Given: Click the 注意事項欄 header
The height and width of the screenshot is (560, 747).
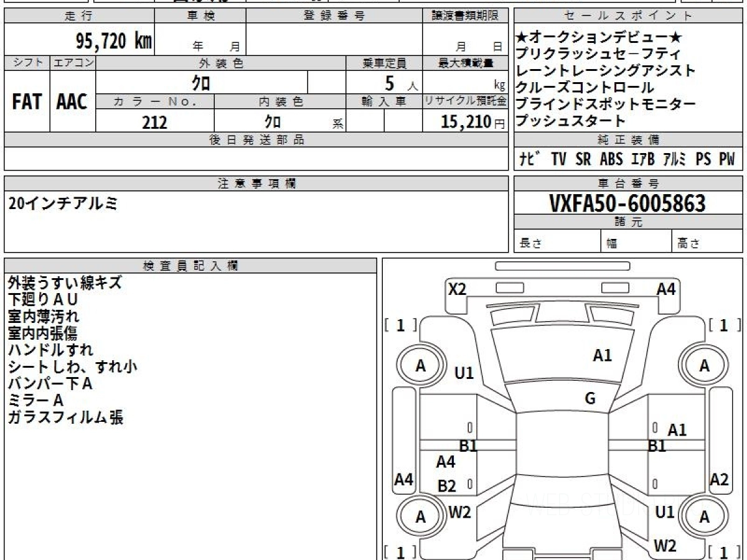Looking at the screenshot, I should pyautogui.click(x=256, y=184).
